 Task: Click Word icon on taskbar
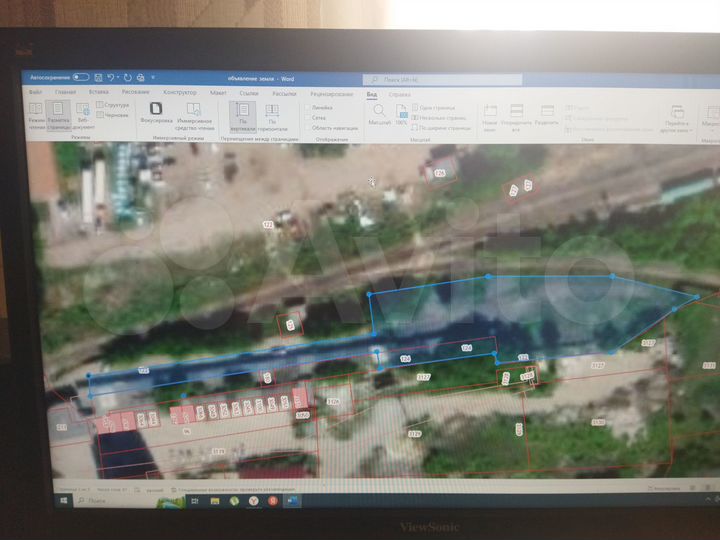pos(292,501)
